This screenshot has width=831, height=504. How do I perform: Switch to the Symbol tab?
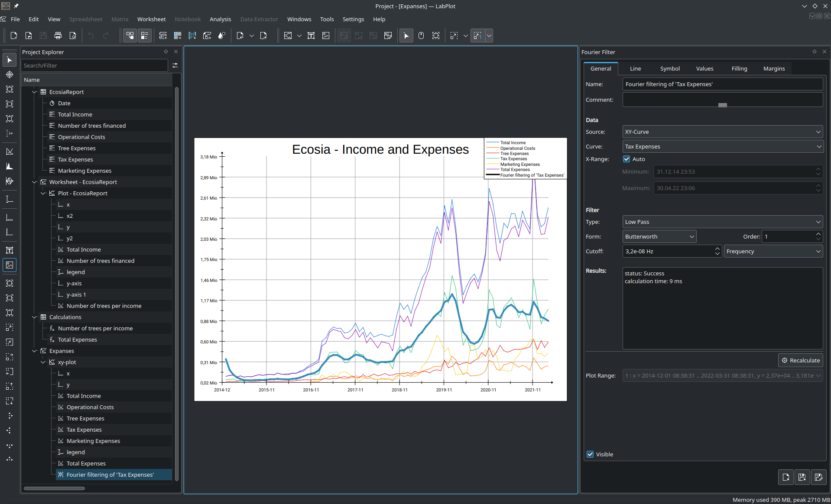point(669,68)
